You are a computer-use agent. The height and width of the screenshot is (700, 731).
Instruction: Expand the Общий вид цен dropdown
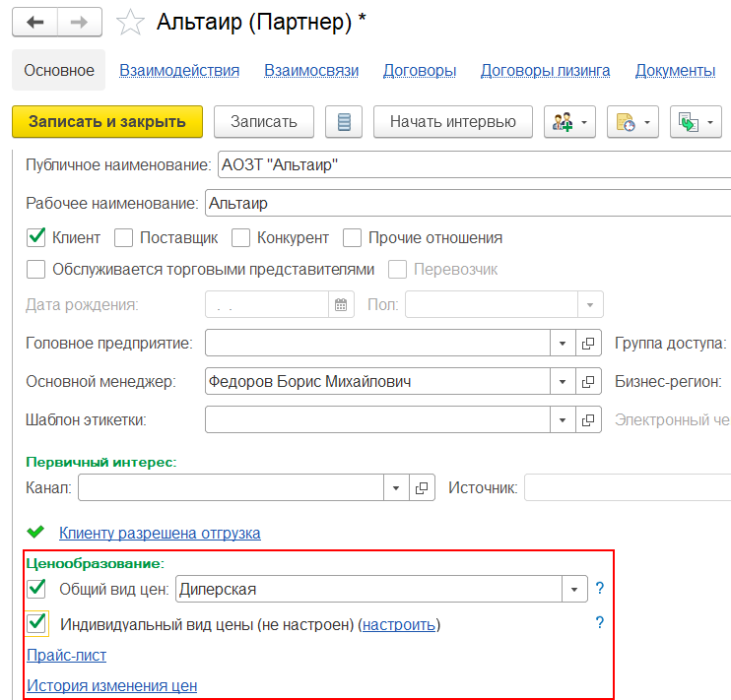574,589
